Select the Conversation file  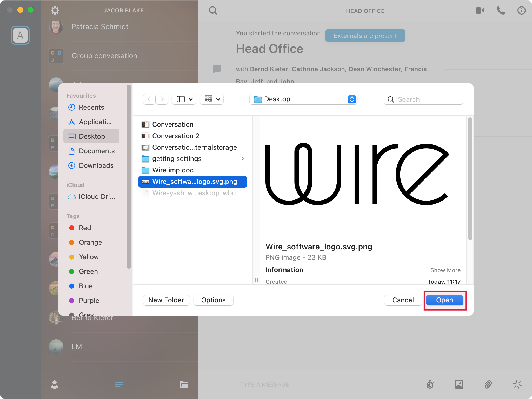tap(193, 124)
